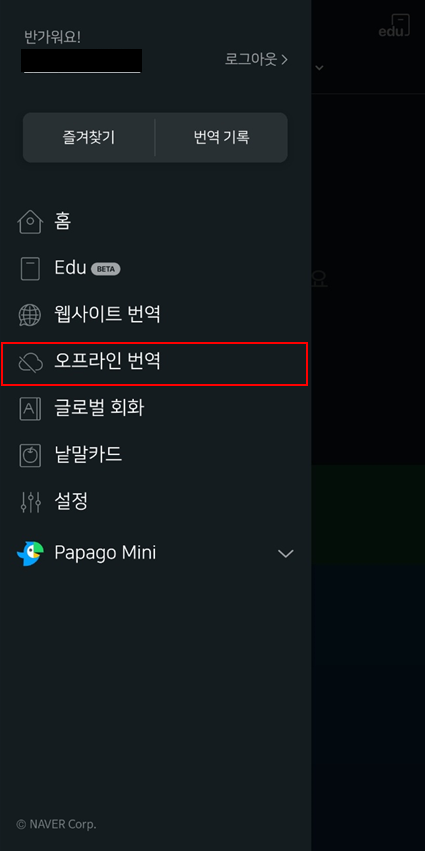Open the 즐겨찾기 favorites tab
The image size is (425, 851).
[88, 137]
